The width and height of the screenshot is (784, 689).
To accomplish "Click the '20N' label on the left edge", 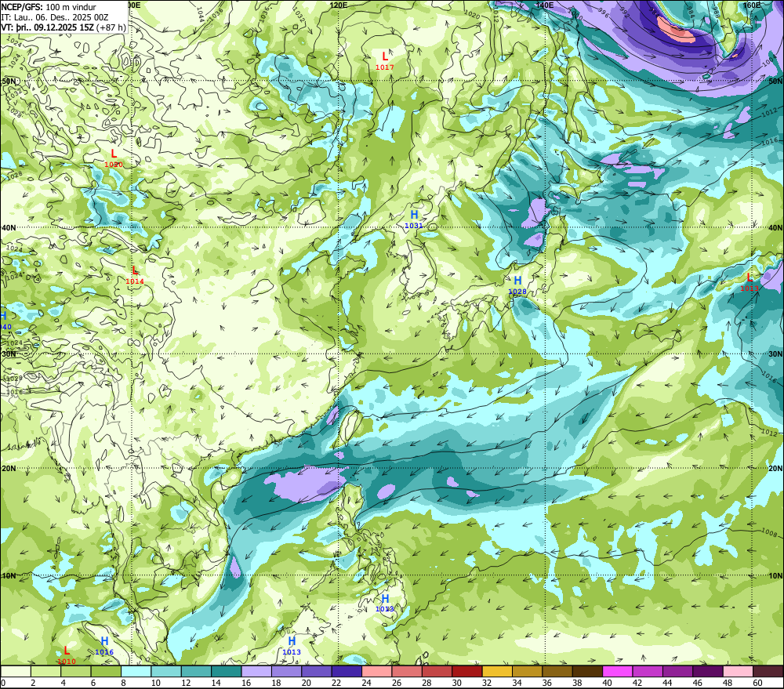I will coord(9,469).
